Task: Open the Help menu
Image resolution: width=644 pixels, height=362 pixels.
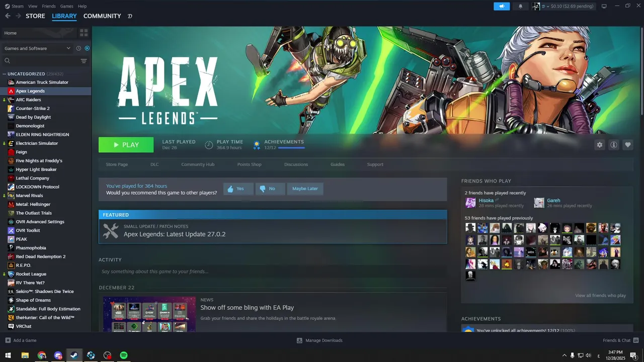Action: coord(82,6)
